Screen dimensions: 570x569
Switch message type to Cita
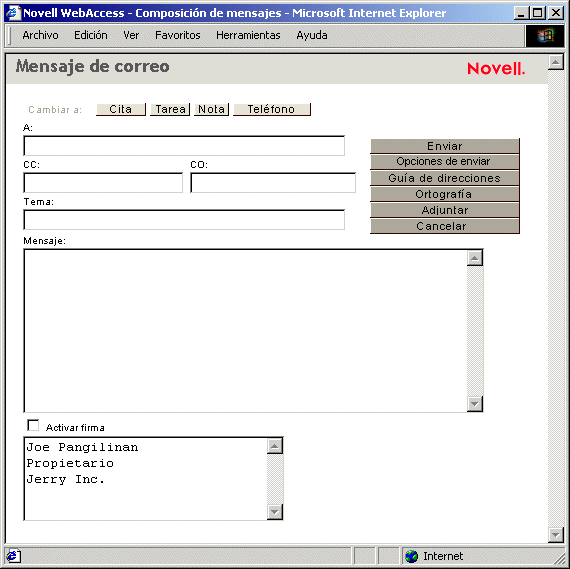(x=121, y=109)
